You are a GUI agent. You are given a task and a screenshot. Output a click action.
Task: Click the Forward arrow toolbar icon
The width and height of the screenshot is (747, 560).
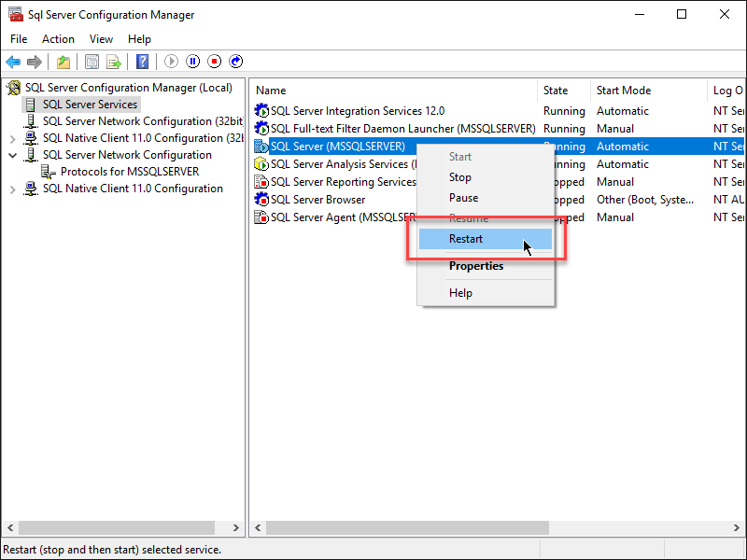coord(35,62)
